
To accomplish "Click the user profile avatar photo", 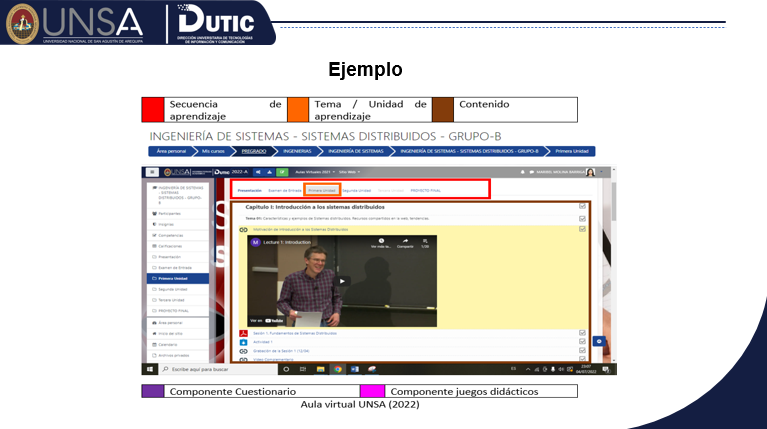I will pyautogui.click(x=590, y=172).
